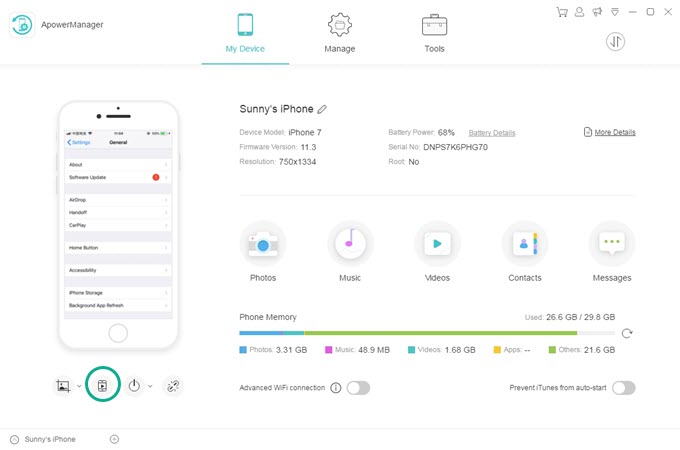680x450 pixels.
Task: Switch to the Tools tab
Action: pyautogui.click(x=434, y=33)
